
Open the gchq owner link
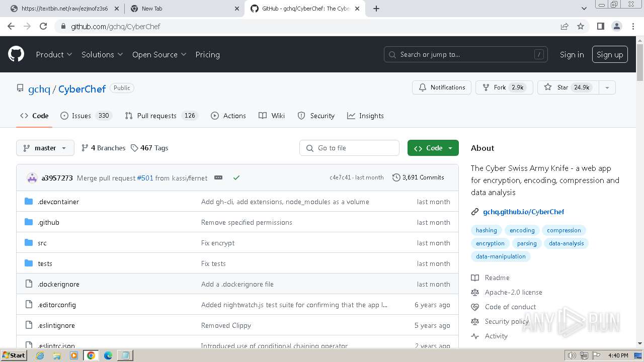coord(39,89)
